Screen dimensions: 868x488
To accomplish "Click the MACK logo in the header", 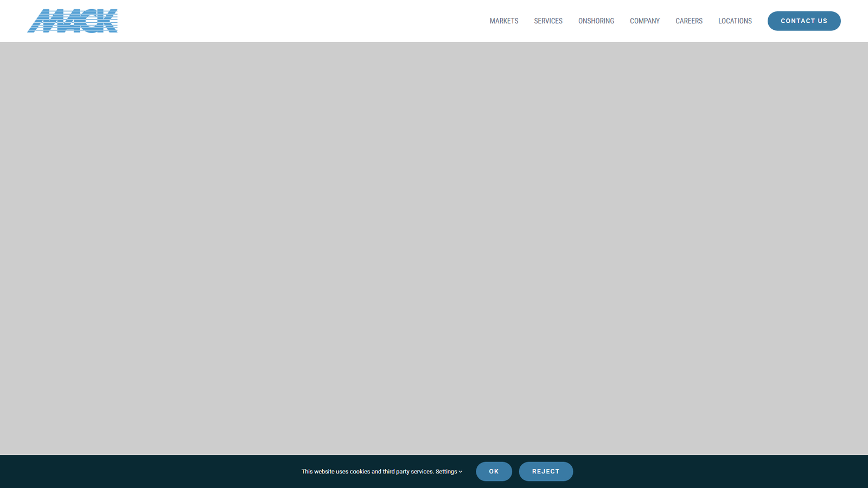I will (72, 21).
